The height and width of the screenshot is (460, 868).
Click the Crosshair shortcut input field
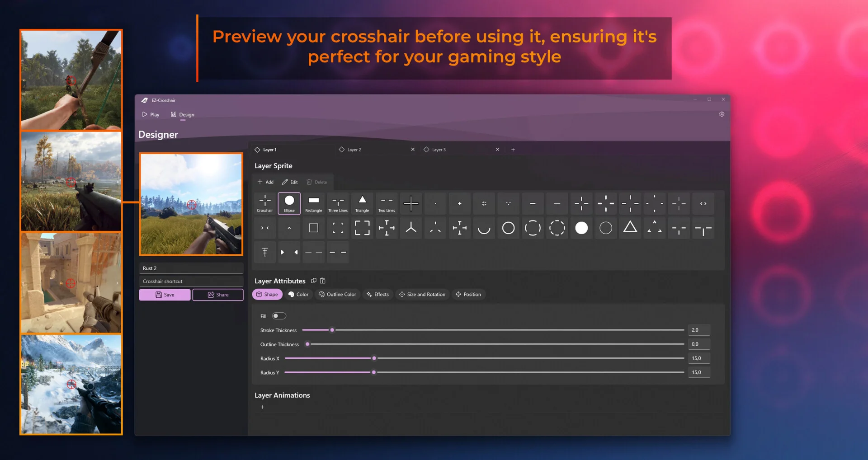(x=191, y=281)
